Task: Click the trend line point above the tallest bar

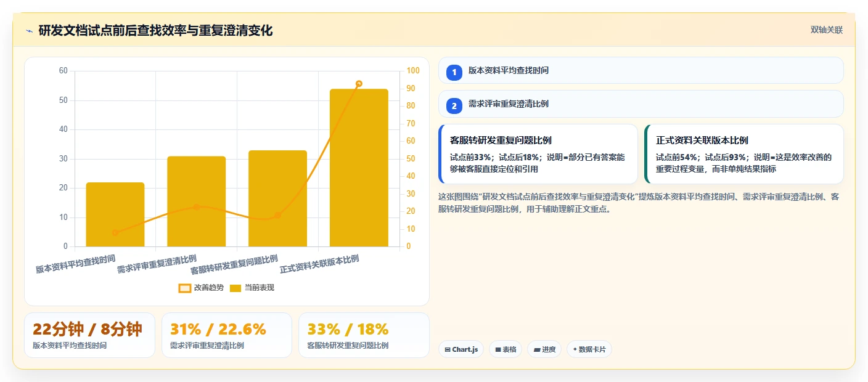Action: pos(359,84)
